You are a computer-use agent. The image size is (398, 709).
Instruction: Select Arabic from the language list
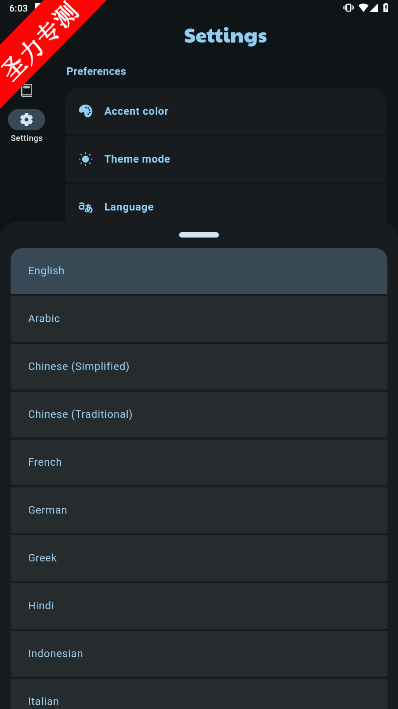199,319
